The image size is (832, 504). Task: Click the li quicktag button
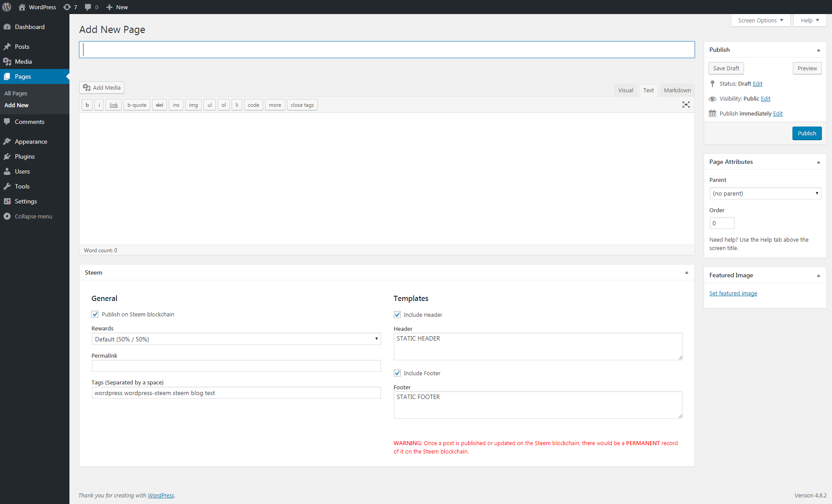pos(237,105)
